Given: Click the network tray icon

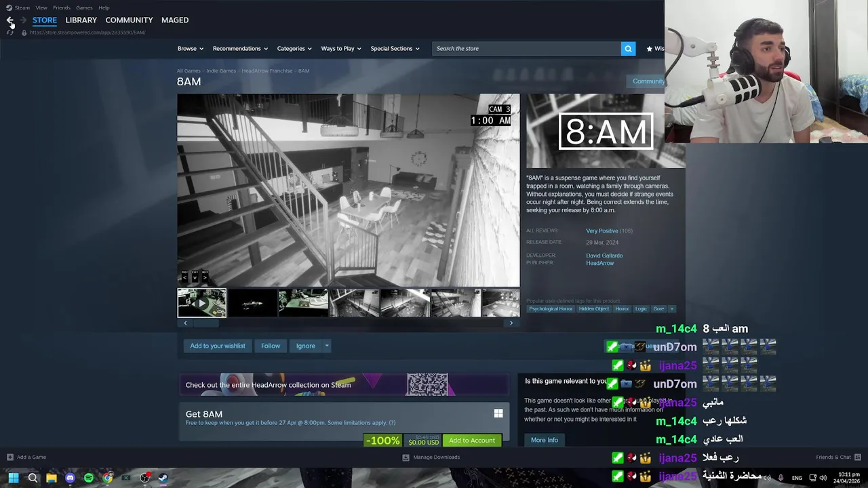Looking at the screenshot, I should tap(812, 478).
